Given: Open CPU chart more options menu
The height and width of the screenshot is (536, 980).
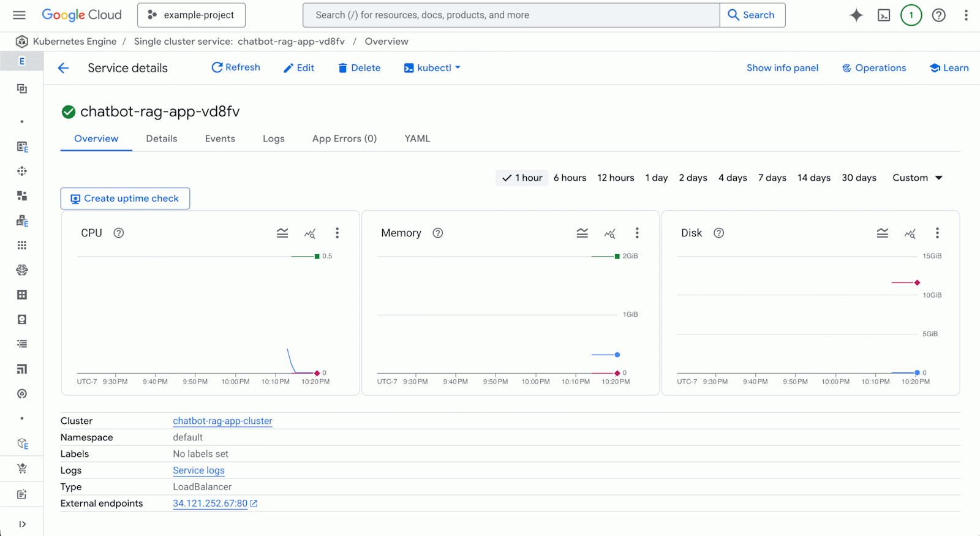Looking at the screenshot, I should 337,233.
